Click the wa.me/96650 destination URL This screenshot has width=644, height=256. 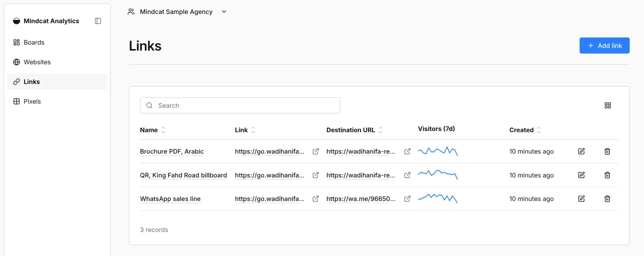click(361, 199)
